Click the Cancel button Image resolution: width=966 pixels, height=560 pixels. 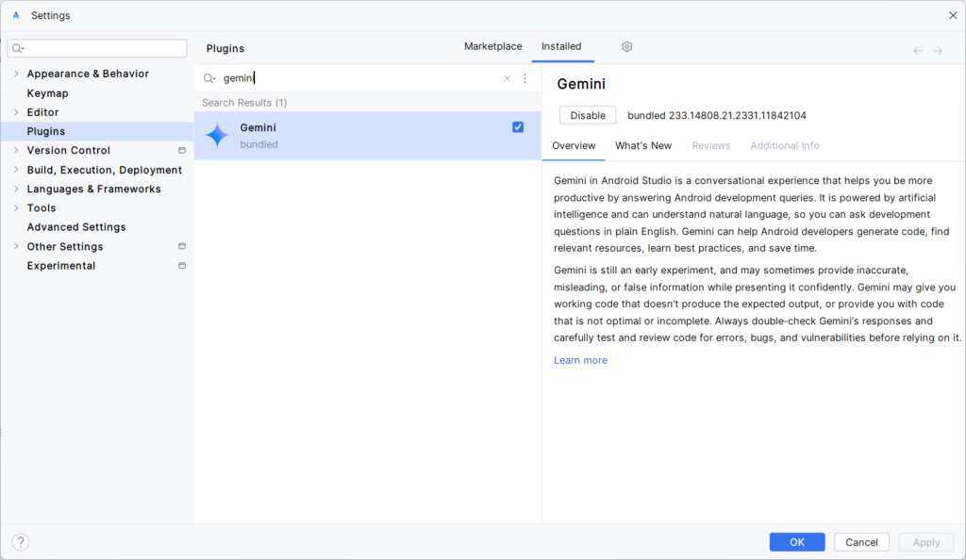point(861,542)
